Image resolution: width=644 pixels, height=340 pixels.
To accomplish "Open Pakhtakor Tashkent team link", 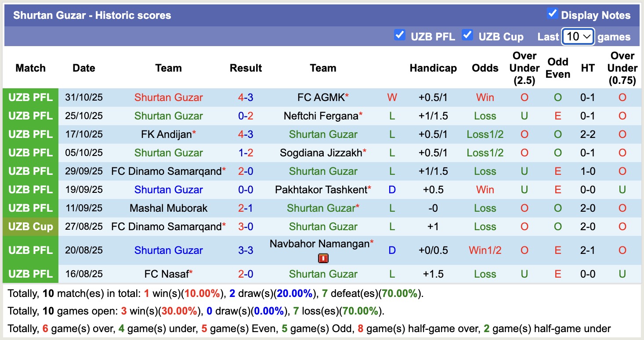I will pos(321,190).
